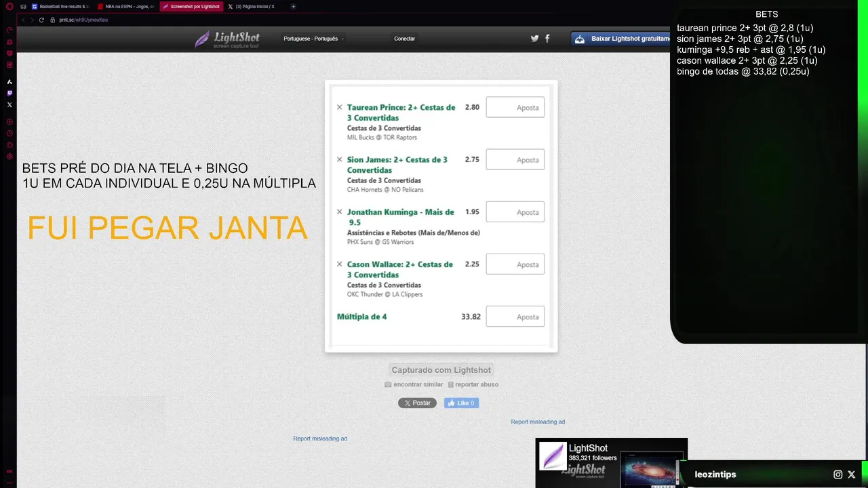Screen dimensions: 868x488
Task: Click 'bingo de todas @ 33,82' overlay line
Action: 743,71
